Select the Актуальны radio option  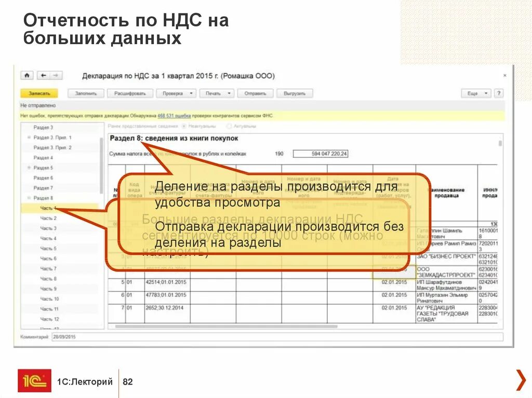(x=229, y=126)
